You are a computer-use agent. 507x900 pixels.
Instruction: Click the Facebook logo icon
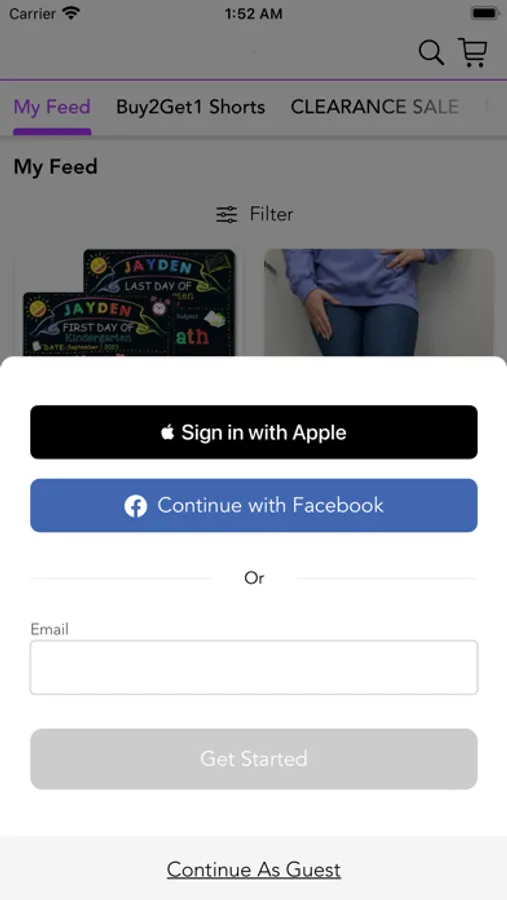coord(136,506)
